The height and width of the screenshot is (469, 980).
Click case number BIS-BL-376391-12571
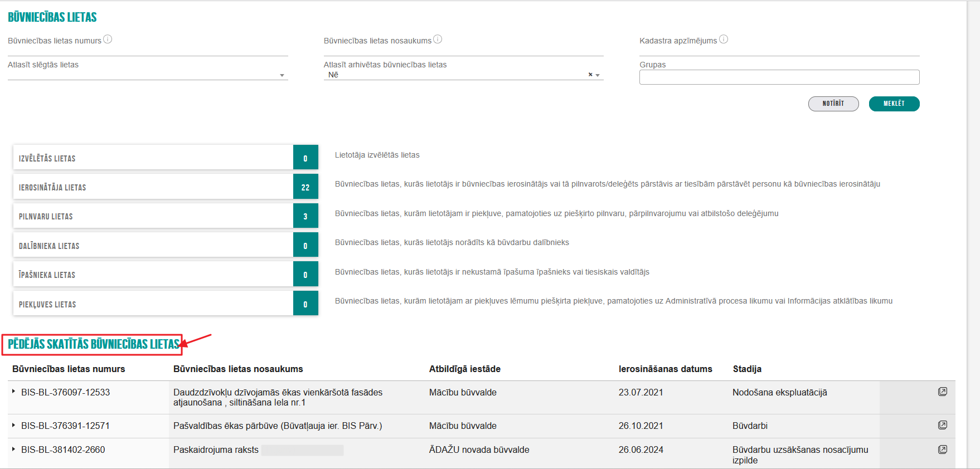66,426
